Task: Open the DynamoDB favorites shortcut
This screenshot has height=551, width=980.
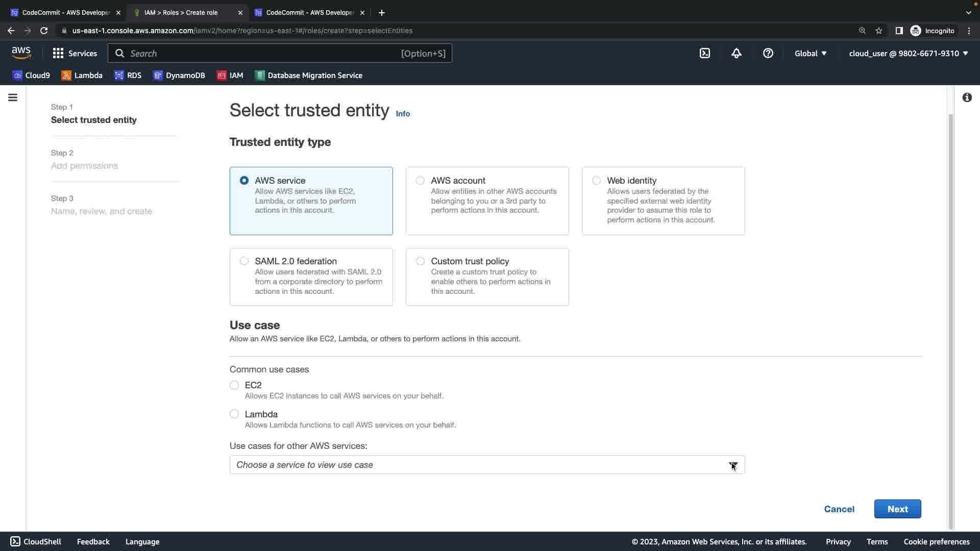Action: 179,76
